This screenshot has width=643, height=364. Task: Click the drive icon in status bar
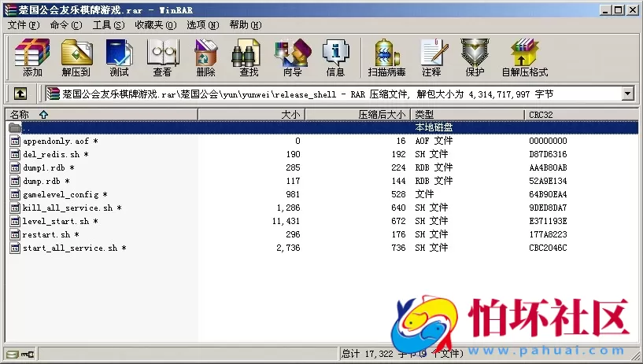click(13, 354)
